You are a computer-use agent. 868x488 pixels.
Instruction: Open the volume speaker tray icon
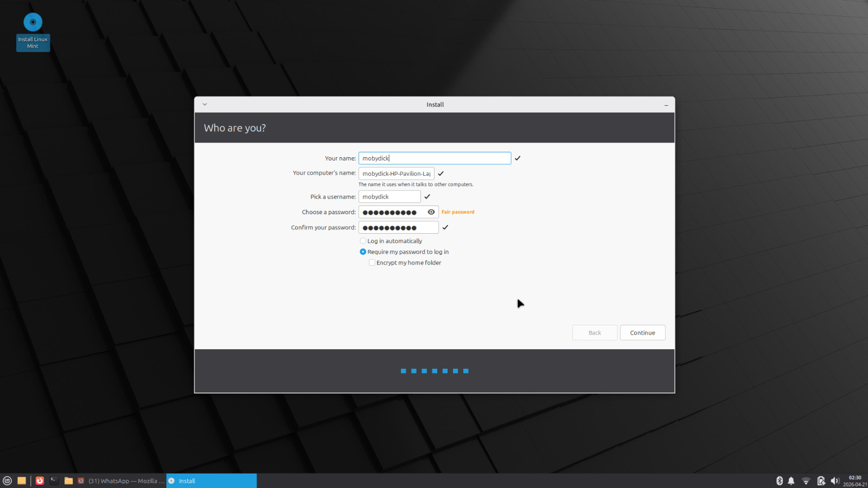pyautogui.click(x=835, y=481)
